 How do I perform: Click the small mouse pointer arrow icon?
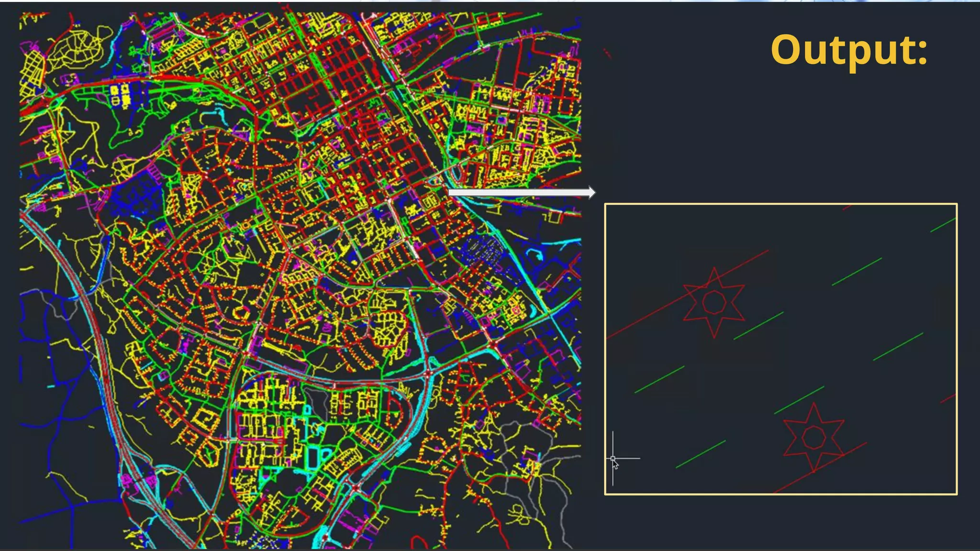tap(616, 465)
